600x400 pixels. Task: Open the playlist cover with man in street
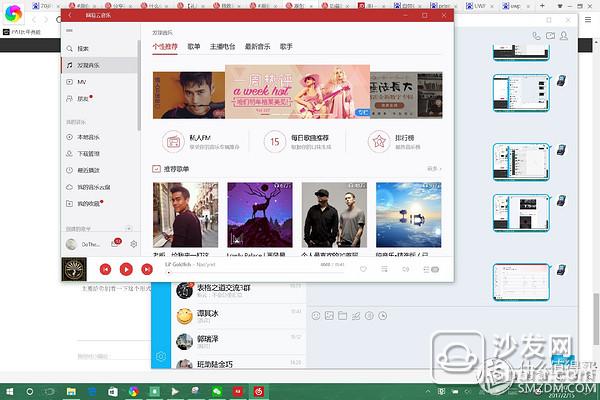coord(186,215)
